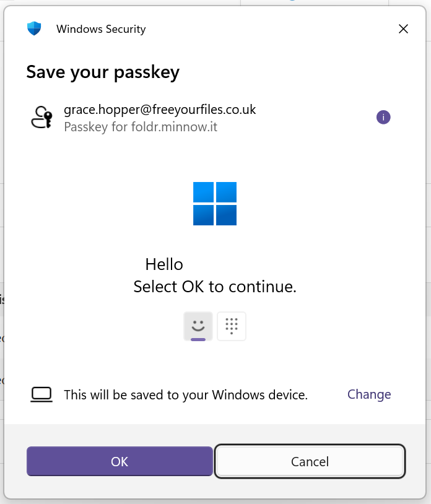Screen dimensions: 431x504
Task: Click the "Hello" greeting text
Action: [x=164, y=264]
